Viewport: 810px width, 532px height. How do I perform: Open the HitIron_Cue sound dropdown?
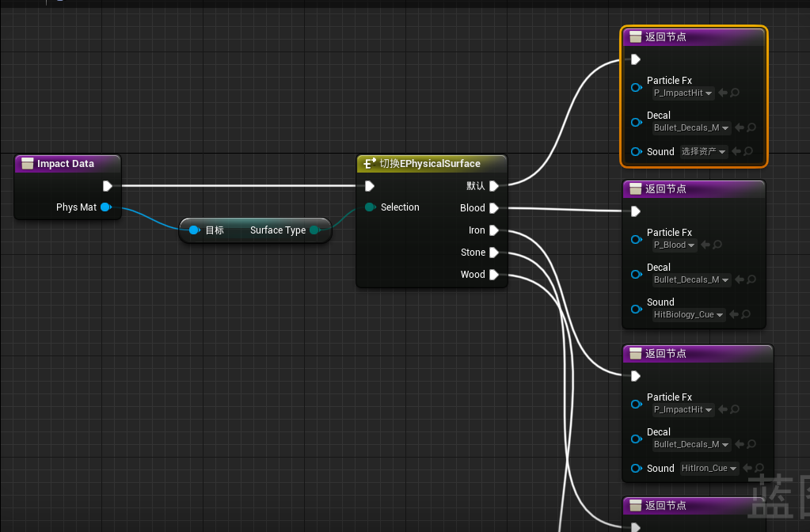click(709, 468)
